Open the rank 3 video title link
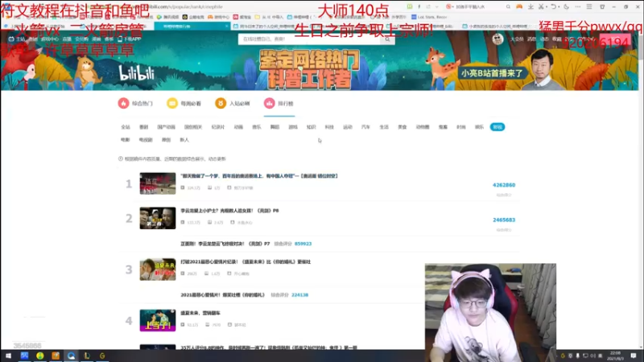 (246, 262)
